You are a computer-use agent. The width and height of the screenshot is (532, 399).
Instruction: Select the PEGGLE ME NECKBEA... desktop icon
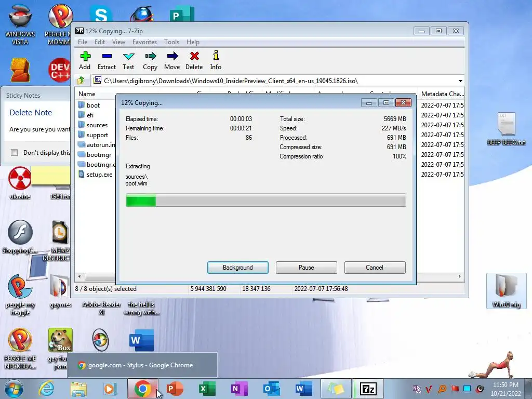click(20, 349)
